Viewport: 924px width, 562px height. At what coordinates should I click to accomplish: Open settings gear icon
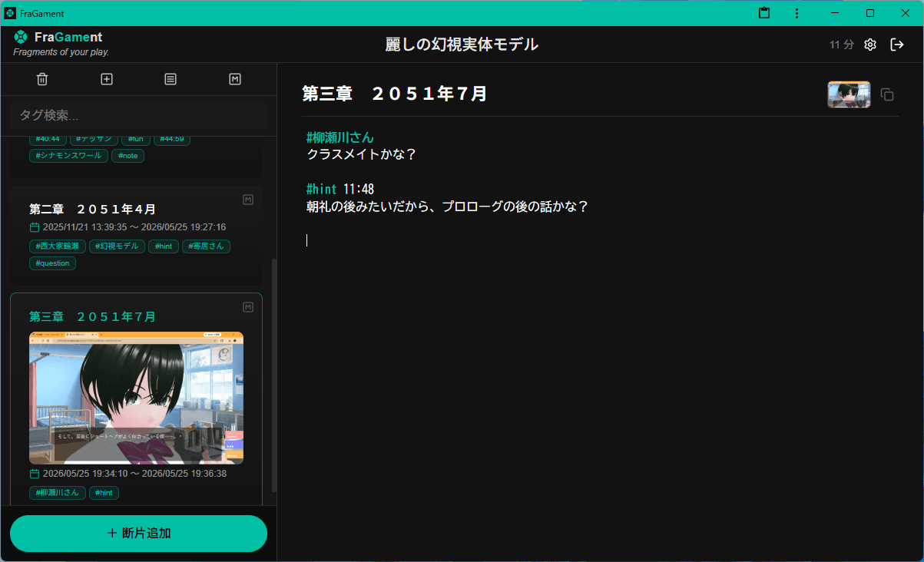coord(870,45)
